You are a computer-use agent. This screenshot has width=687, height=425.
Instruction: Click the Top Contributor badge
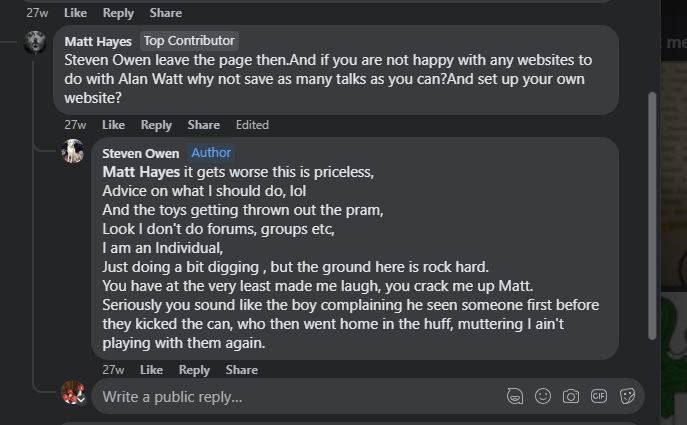pyautogui.click(x=189, y=41)
